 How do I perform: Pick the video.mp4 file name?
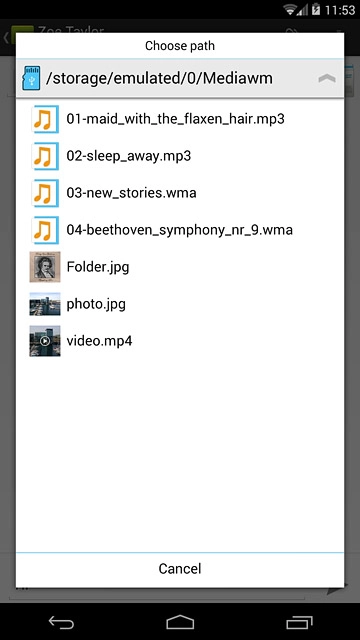point(99,341)
